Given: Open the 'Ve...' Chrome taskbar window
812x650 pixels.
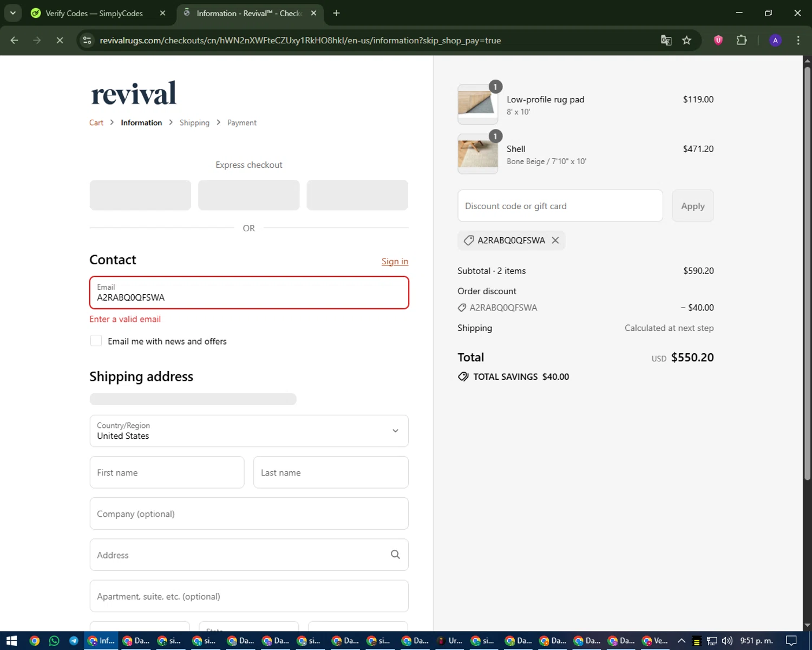Looking at the screenshot, I should (654, 641).
